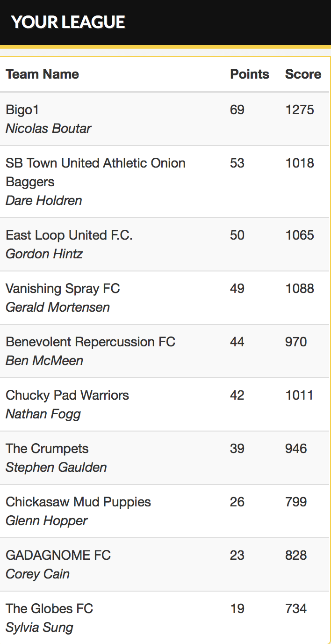Click manager name Nicolas Boutar
The image size is (331, 644).
point(48,128)
